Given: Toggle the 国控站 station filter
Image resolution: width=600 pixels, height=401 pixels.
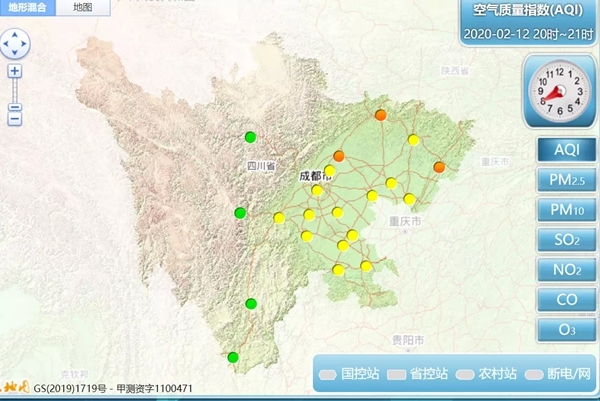Looking at the screenshot, I should click(x=349, y=374).
